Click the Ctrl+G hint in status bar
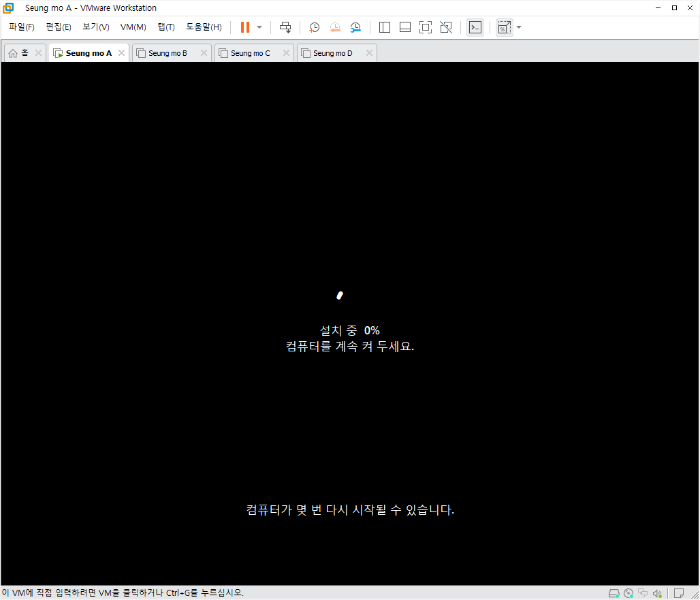The image size is (700, 600). tap(123, 593)
